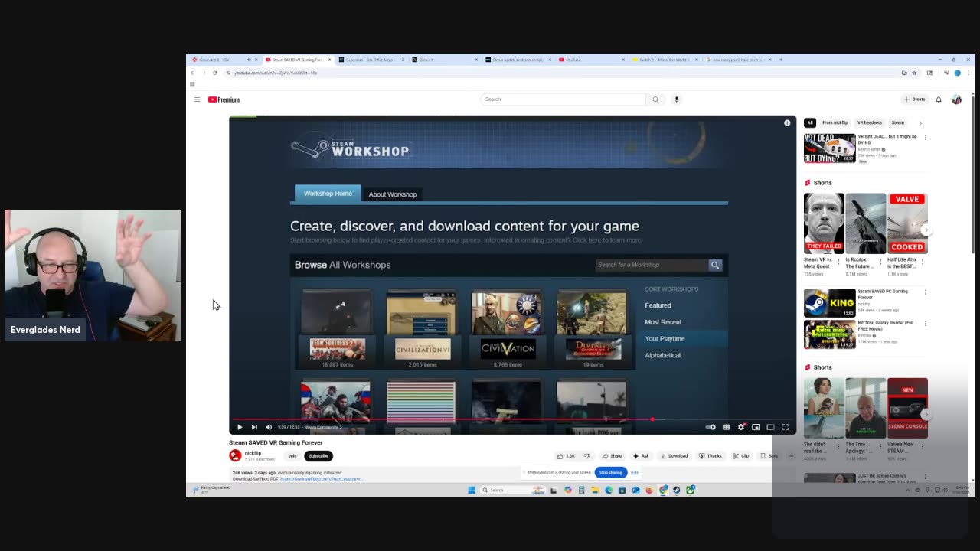Reload the page in browser toolbar
This screenshot has height=551, width=980.
point(215,73)
